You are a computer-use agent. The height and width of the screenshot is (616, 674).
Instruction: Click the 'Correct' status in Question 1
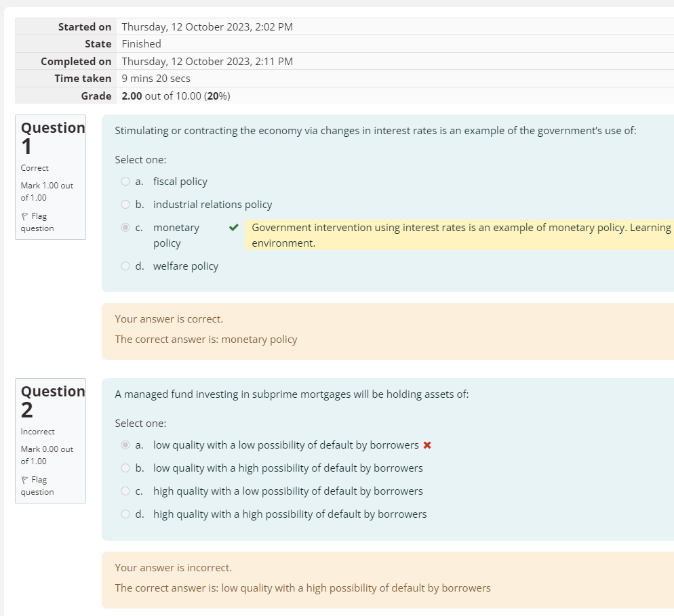pyautogui.click(x=35, y=168)
